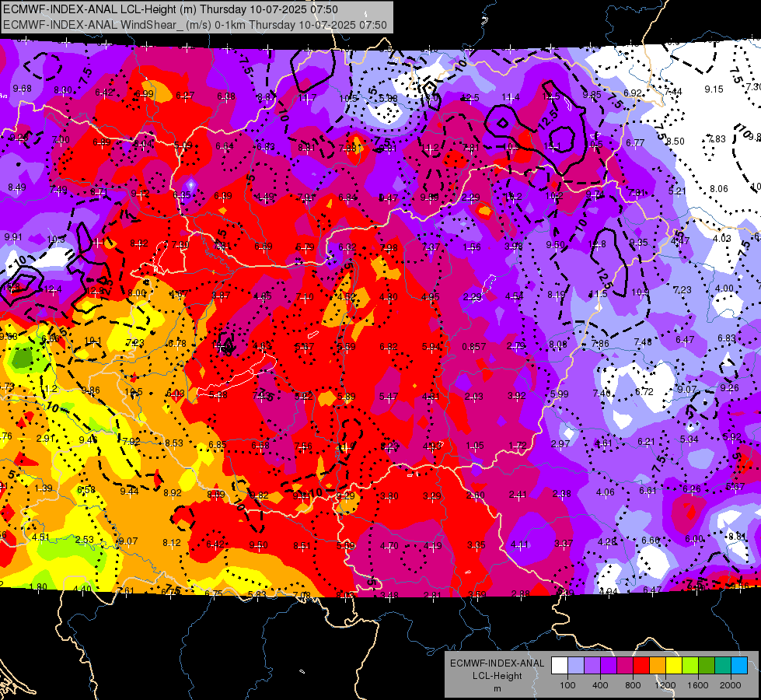Click the grid value 6.92

click(x=633, y=93)
